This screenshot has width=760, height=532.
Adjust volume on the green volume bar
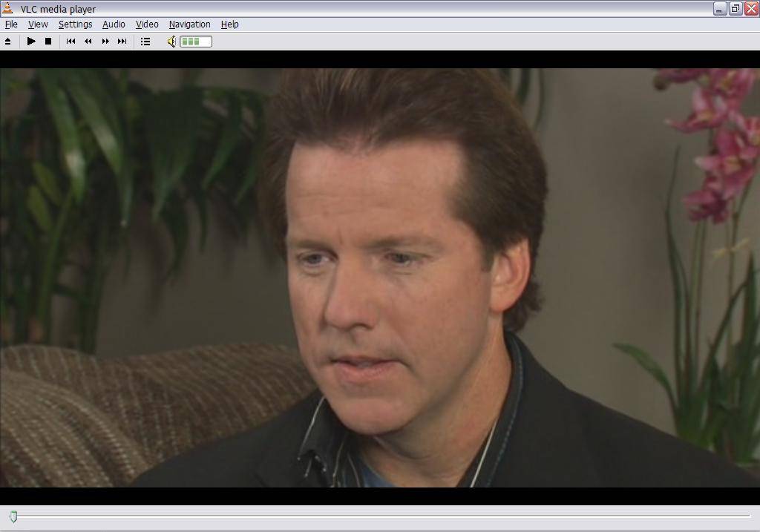tap(196, 42)
